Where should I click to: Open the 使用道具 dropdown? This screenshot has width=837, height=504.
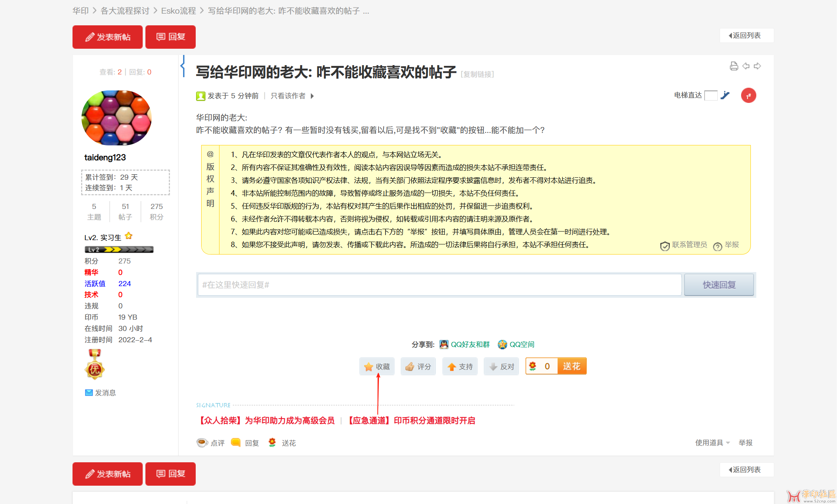[712, 443]
